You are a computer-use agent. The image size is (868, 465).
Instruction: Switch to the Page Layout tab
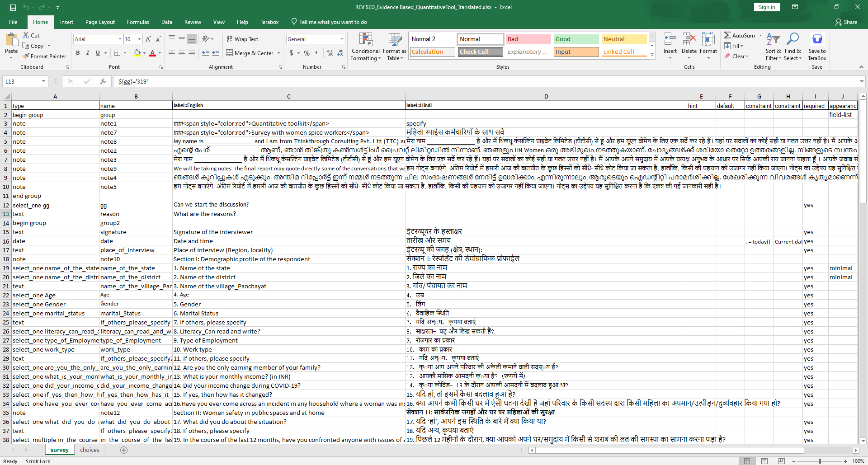[100, 22]
